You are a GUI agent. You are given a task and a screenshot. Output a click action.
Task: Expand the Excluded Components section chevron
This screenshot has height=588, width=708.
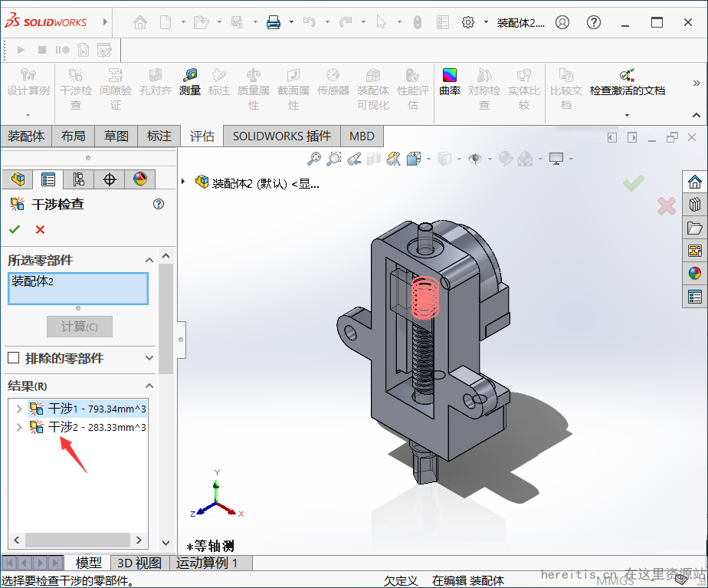tap(149, 358)
